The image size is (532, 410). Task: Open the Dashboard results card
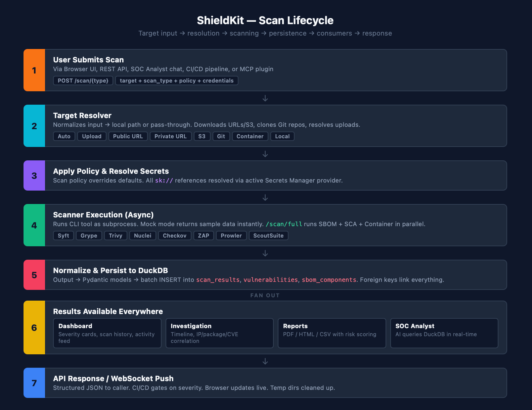coord(107,333)
